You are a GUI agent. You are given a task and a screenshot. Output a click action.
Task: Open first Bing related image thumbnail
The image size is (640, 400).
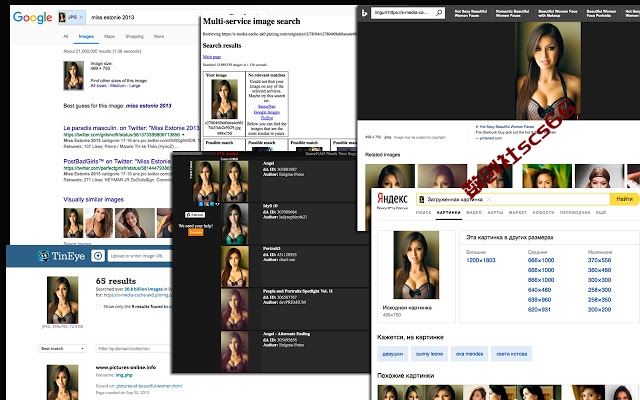click(390, 176)
